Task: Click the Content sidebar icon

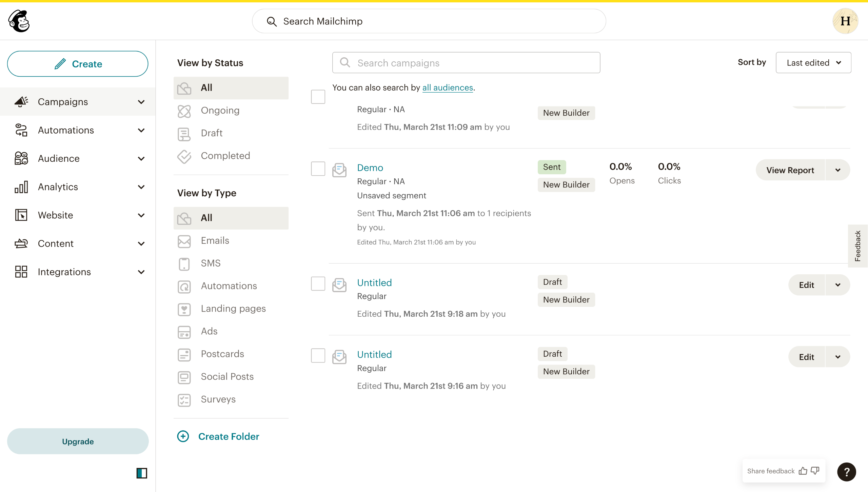Action: (x=21, y=243)
